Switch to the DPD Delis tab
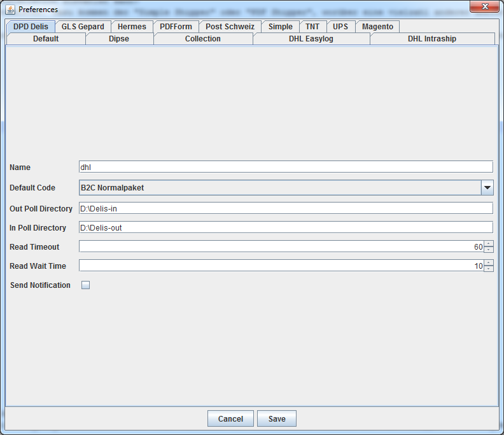This screenshot has height=435, width=504. (x=31, y=26)
